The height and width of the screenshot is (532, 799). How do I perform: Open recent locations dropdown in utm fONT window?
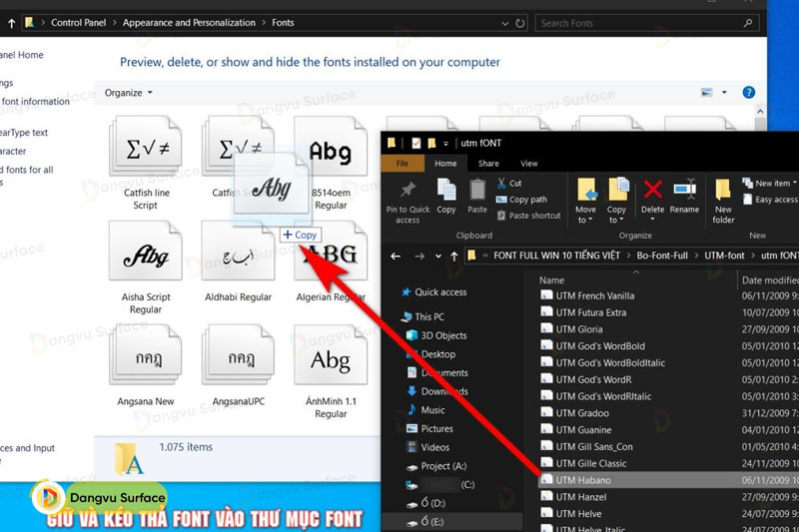pos(437,257)
